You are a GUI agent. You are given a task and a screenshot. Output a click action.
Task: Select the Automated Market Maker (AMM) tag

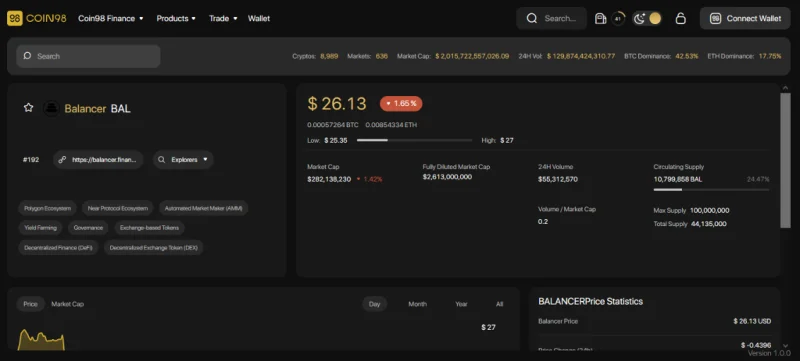click(x=203, y=208)
